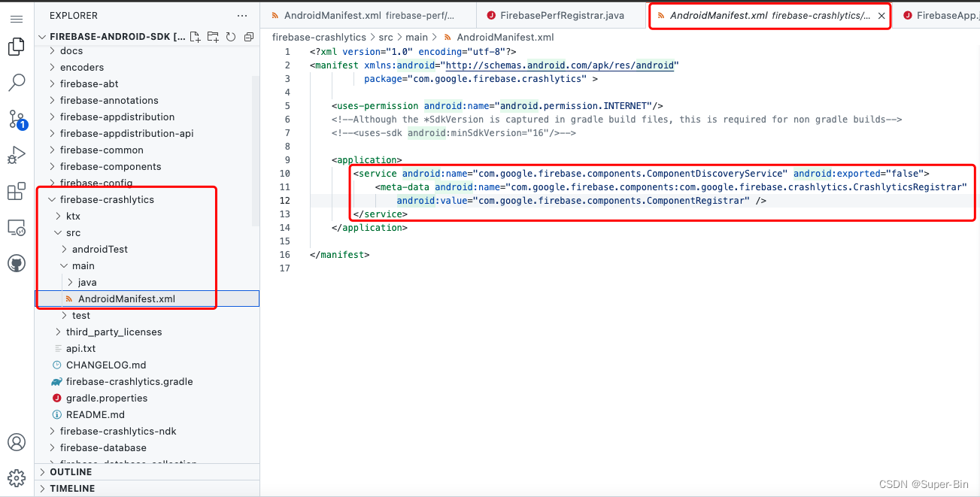Image resolution: width=980 pixels, height=497 pixels.
Task: Expand the TIMELINE section
Action: [147, 489]
